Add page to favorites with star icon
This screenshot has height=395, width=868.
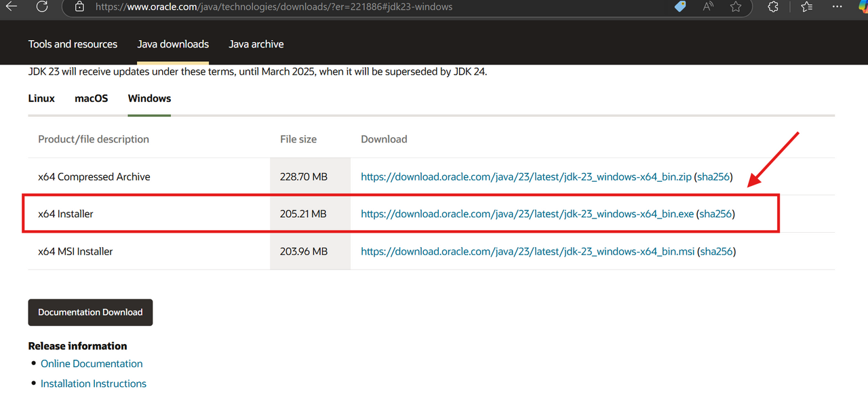pyautogui.click(x=736, y=6)
